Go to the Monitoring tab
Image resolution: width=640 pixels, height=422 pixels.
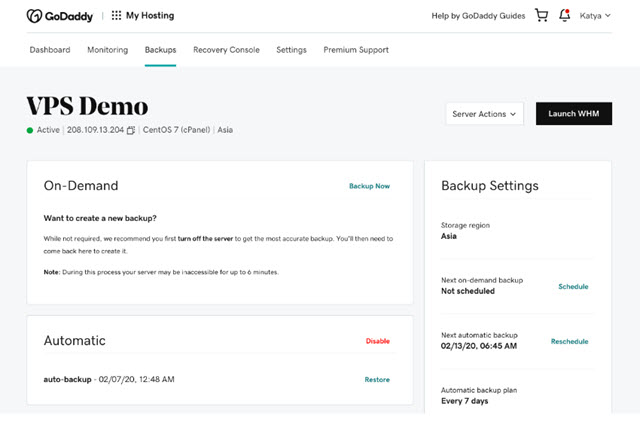pos(107,50)
